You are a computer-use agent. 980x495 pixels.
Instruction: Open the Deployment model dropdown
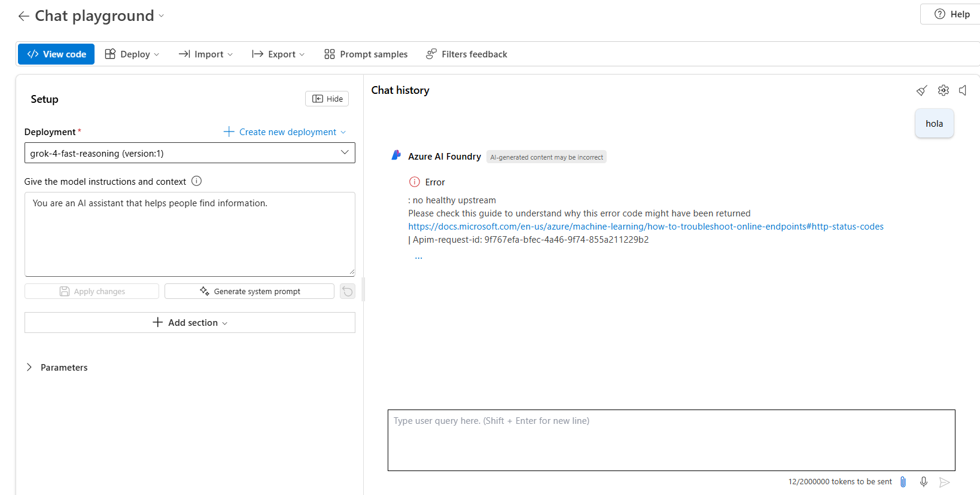click(190, 153)
